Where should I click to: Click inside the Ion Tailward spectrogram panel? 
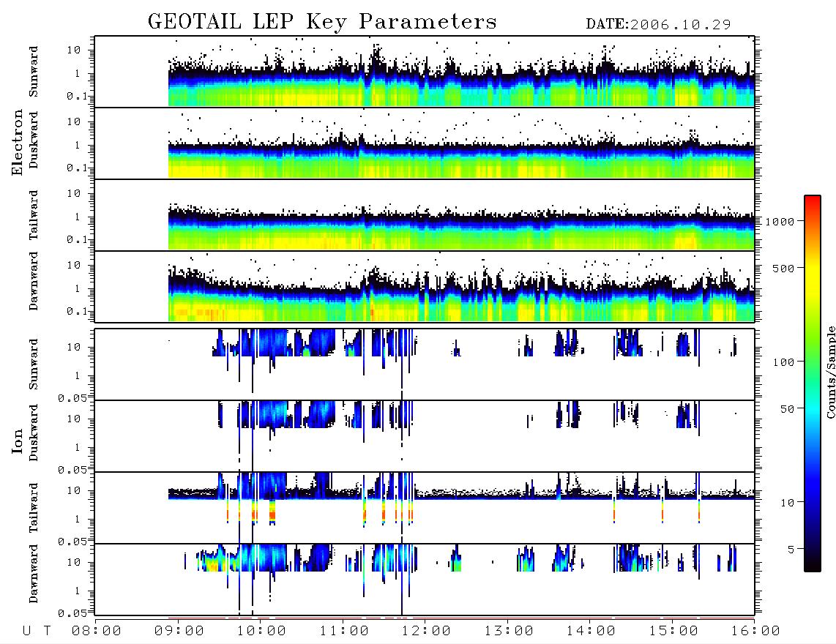[x=425, y=508]
